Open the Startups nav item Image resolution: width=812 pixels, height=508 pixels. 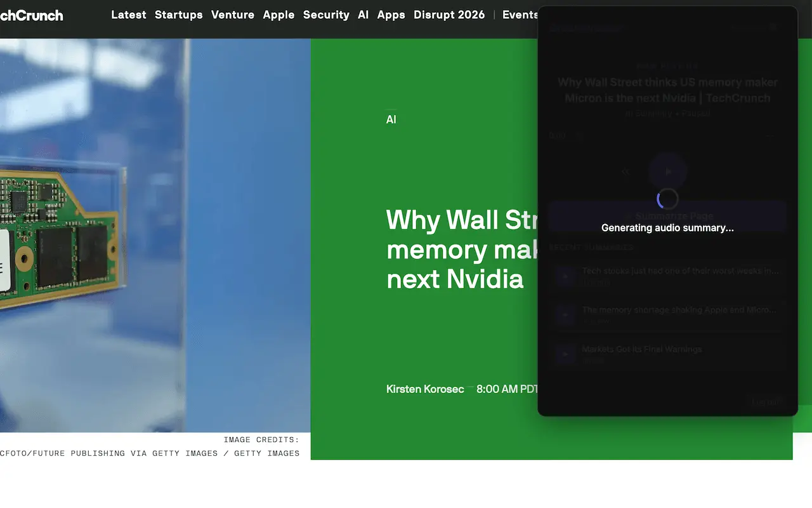click(179, 15)
